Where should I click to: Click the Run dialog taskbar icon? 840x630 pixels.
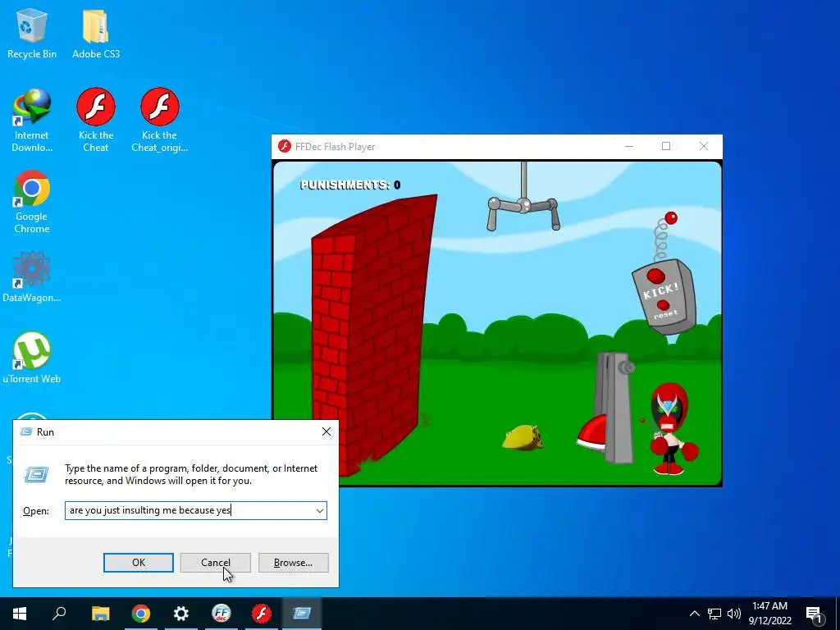coord(302,614)
